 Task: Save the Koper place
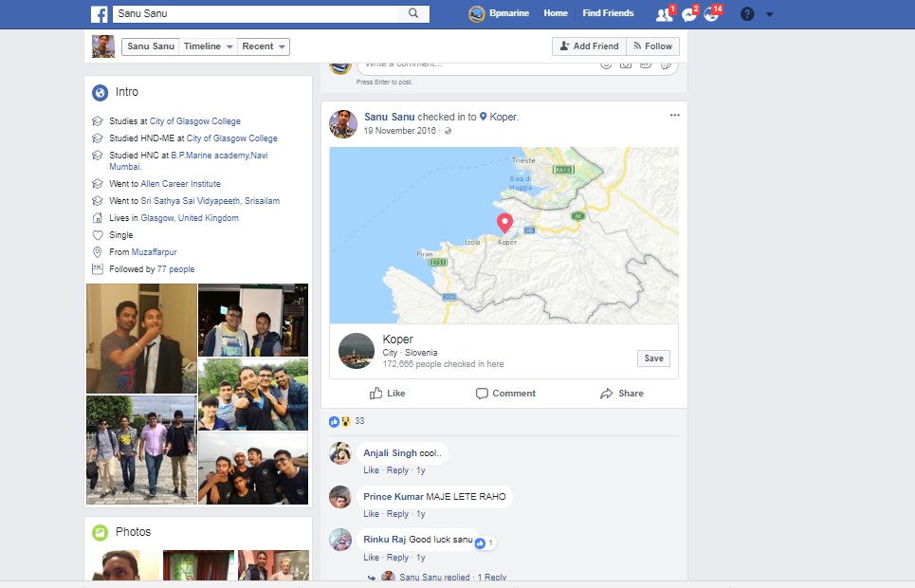[x=653, y=358]
